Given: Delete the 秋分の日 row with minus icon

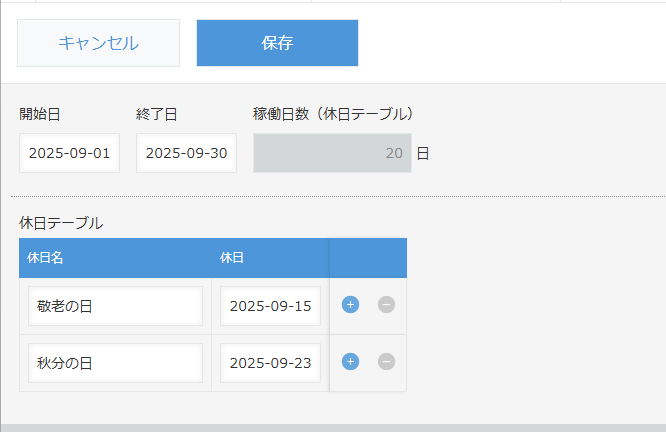Looking at the screenshot, I should point(386,362).
